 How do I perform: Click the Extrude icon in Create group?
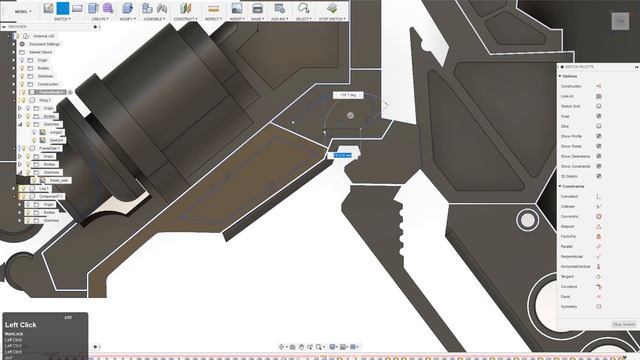(93, 8)
